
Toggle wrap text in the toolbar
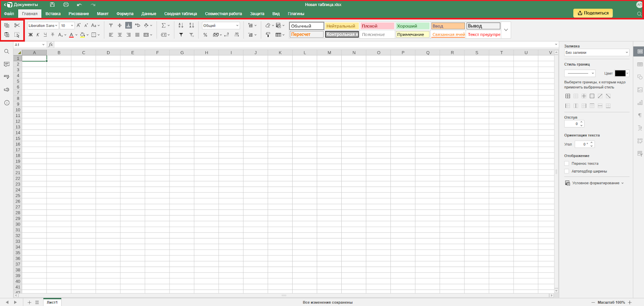coord(137,25)
